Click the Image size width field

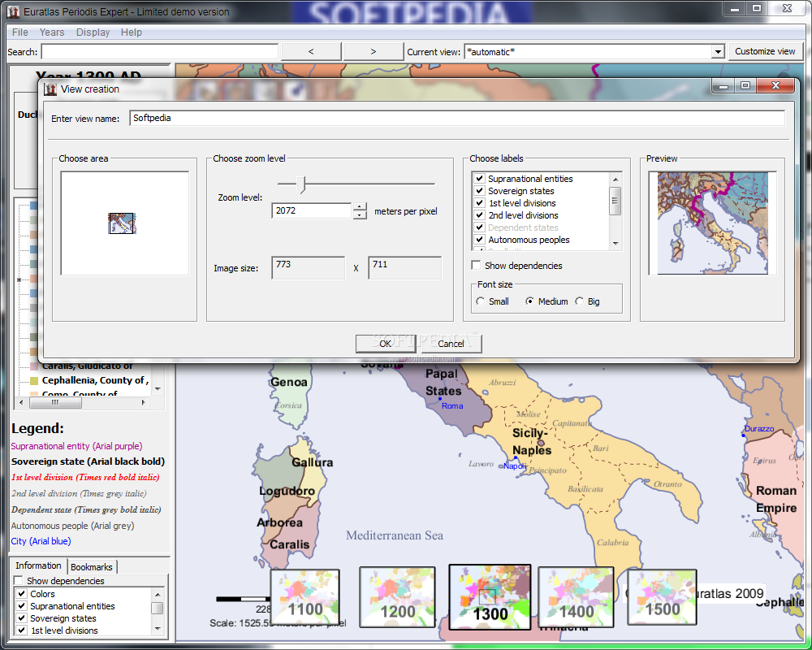pos(308,268)
